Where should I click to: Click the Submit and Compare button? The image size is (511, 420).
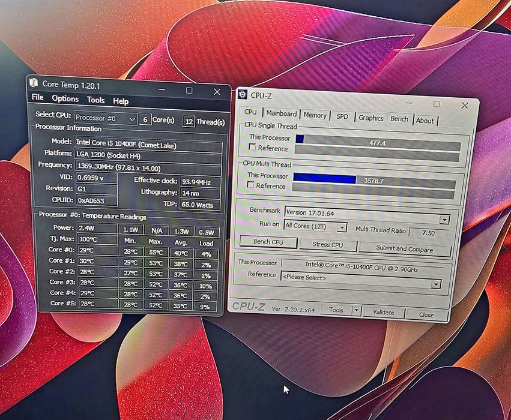click(x=405, y=249)
